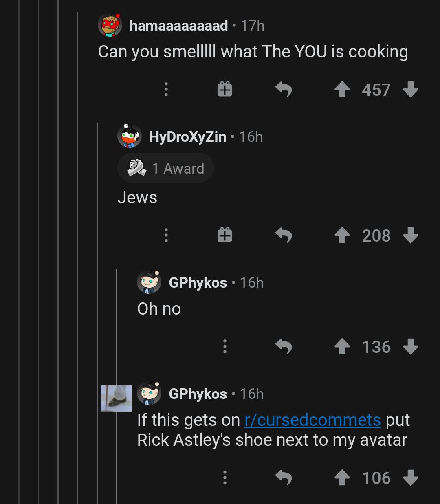Open the r/cursedcommets link

(313, 420)
